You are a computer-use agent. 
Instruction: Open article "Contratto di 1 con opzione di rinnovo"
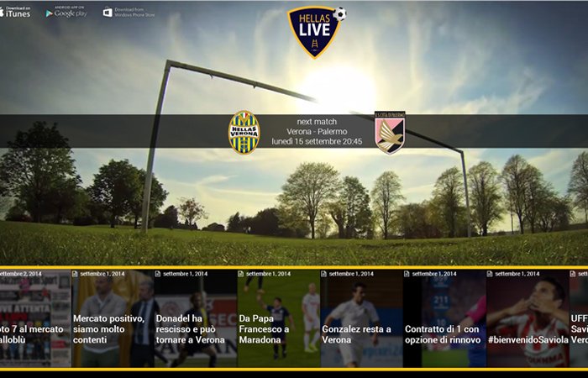coord(444,318)
